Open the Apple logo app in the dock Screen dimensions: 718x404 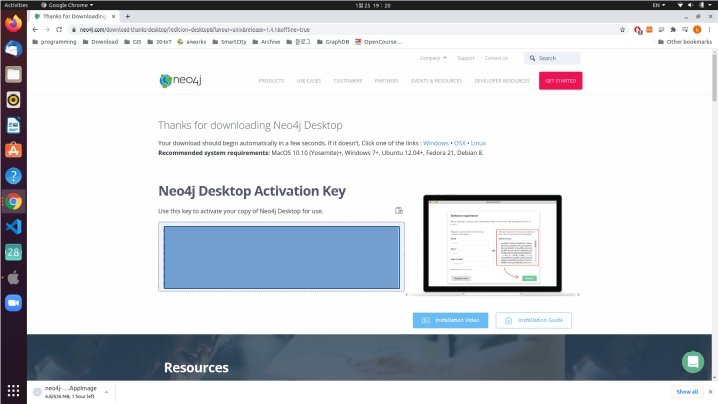(13, 278)
